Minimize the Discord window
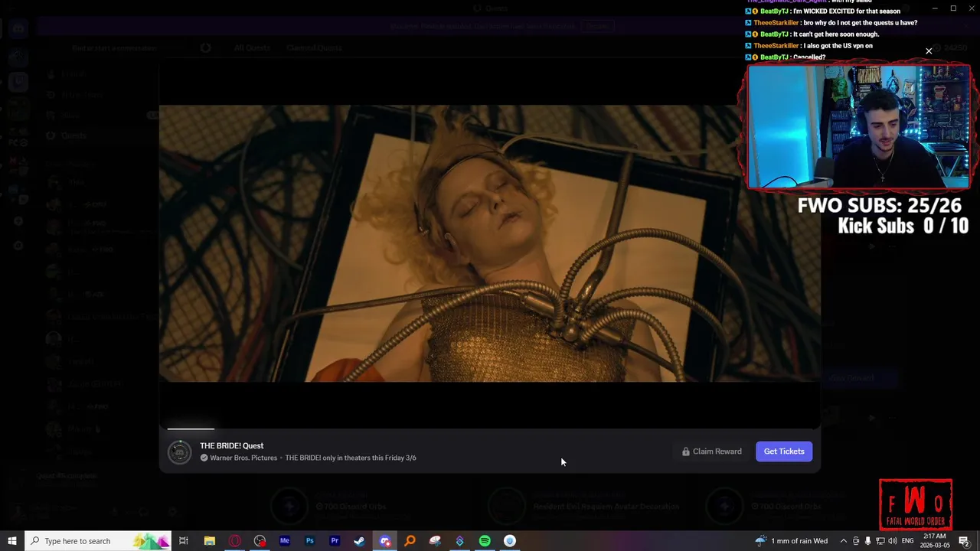 [x=934, y=8]
